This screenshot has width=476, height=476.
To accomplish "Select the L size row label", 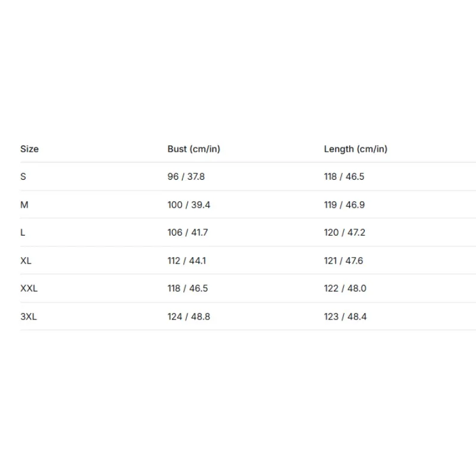I will point(23,232).
